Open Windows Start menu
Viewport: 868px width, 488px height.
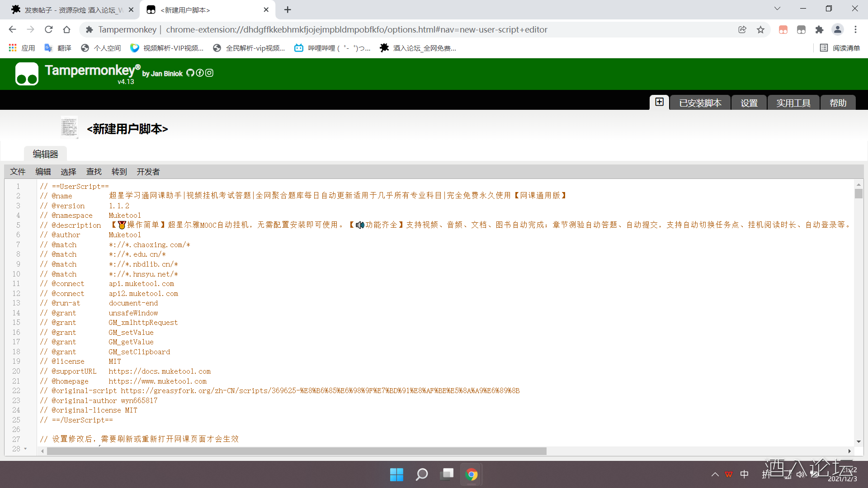pyautogui.click(x=396, y=474)
